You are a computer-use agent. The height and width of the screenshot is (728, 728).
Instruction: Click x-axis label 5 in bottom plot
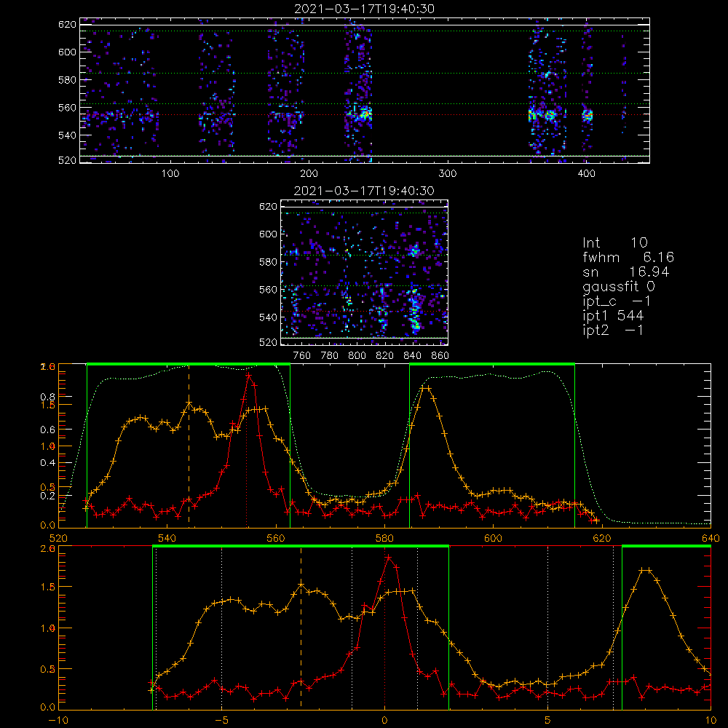coord(548,720)
